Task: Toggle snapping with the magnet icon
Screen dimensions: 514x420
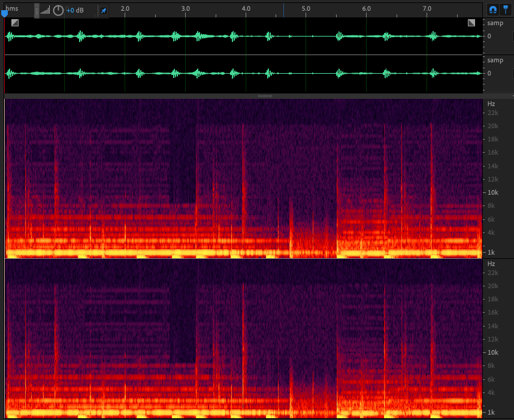Action: tap(492, 10)
